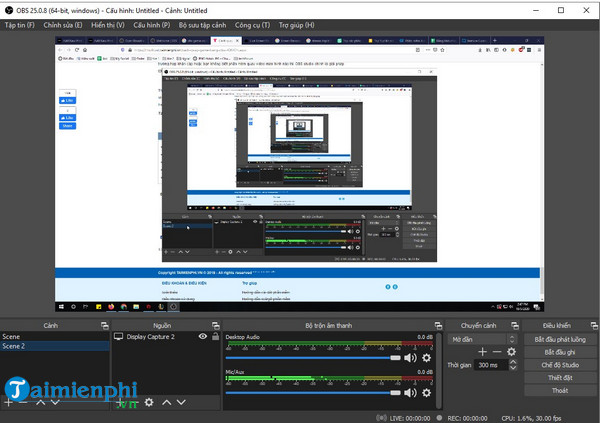Open Desktop Audio settings gear
The image size is (600, 423).
click(426, 358)
